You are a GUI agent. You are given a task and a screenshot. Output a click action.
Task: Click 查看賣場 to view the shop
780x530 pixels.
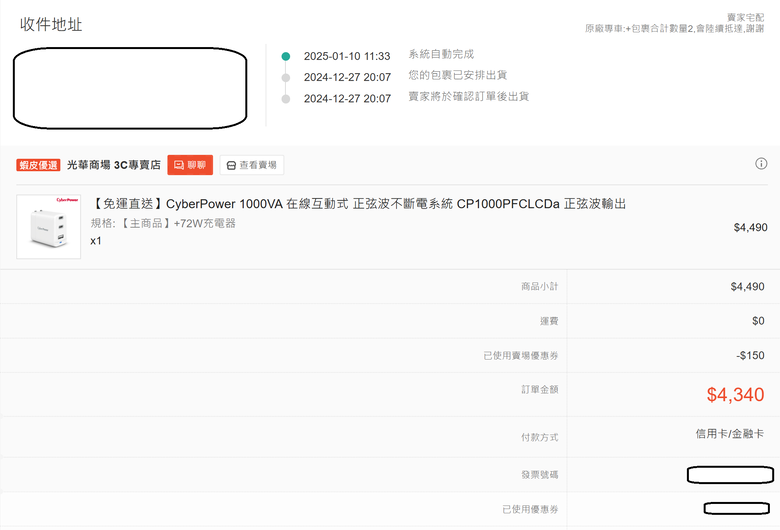tap(252, 165)
